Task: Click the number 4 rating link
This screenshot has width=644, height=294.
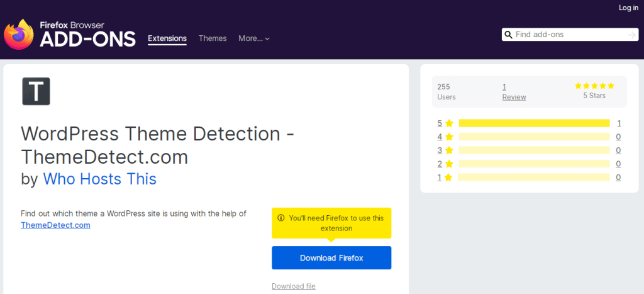Action: 440,137
